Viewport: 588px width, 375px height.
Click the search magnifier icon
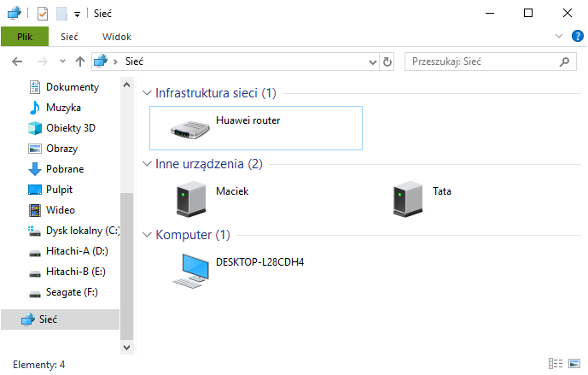pyautogui.click(x=564, y=62)
